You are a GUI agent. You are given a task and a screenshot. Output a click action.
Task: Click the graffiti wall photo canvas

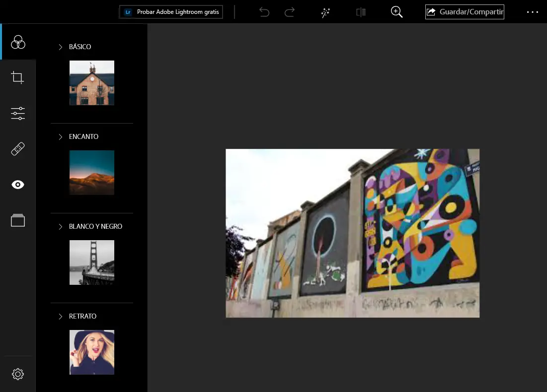[x=352, y=233]
